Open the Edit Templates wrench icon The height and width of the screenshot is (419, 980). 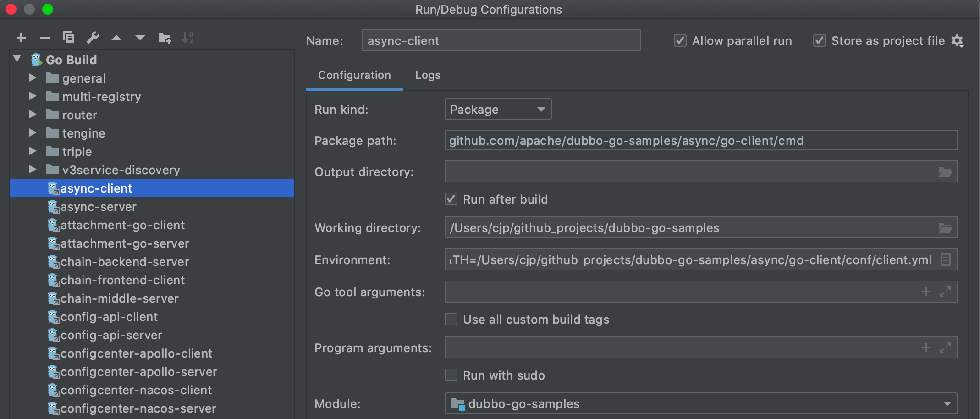(x=93, y=38)
